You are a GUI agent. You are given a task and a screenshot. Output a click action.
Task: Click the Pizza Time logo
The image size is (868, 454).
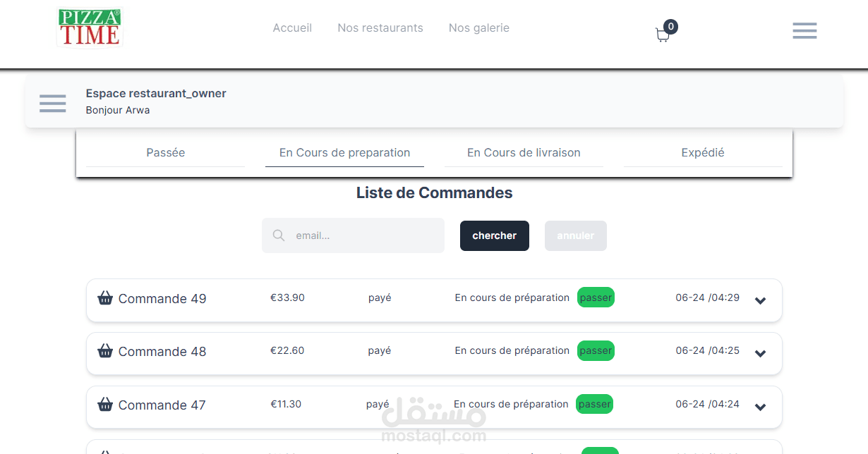pyautogui.click(x=90, y=27)
